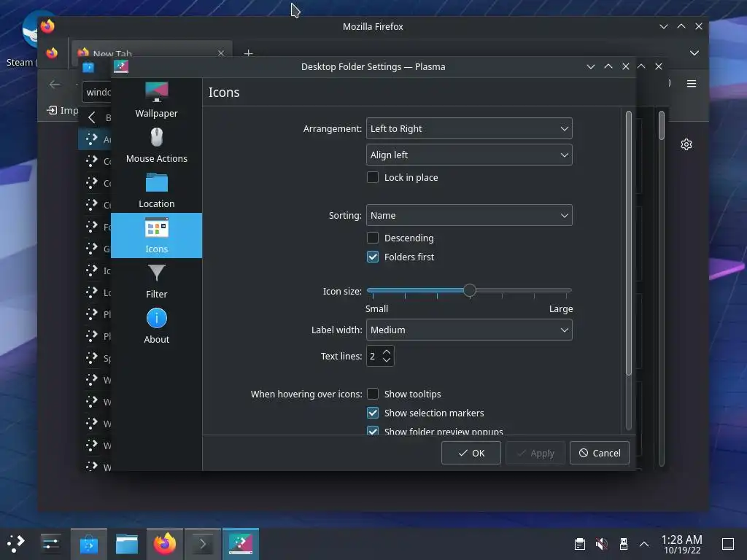Open the Firefox list all tabs chevron

click(694, 52)
